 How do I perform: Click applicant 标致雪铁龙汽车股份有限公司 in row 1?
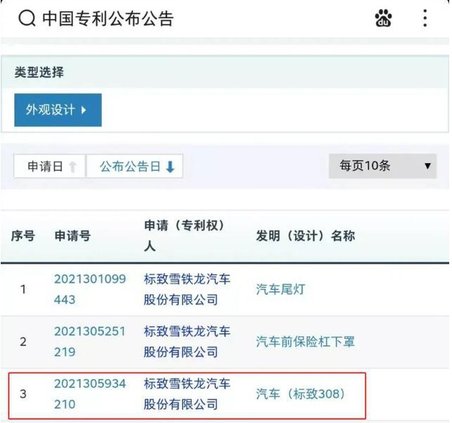click(x=187, y=289)
